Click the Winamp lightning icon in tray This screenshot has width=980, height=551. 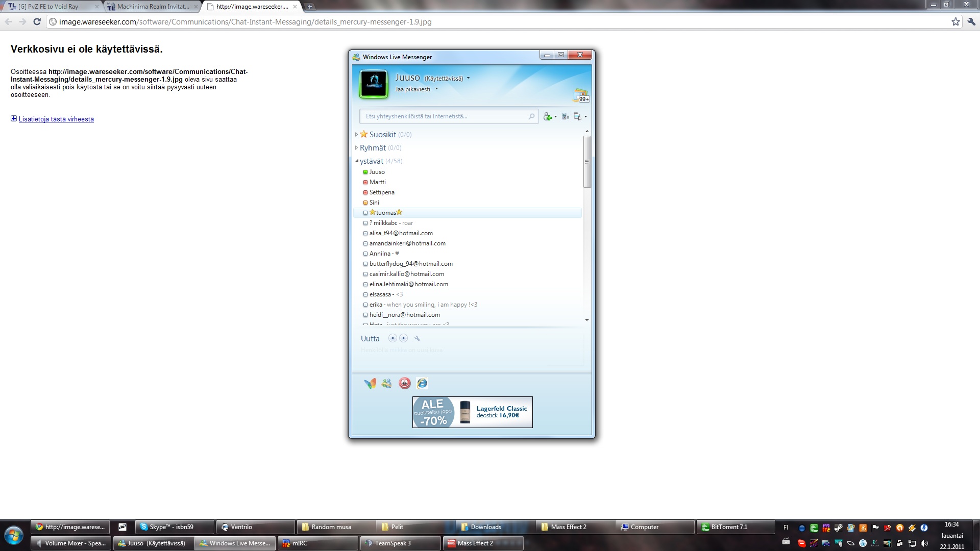coord(912,528)
